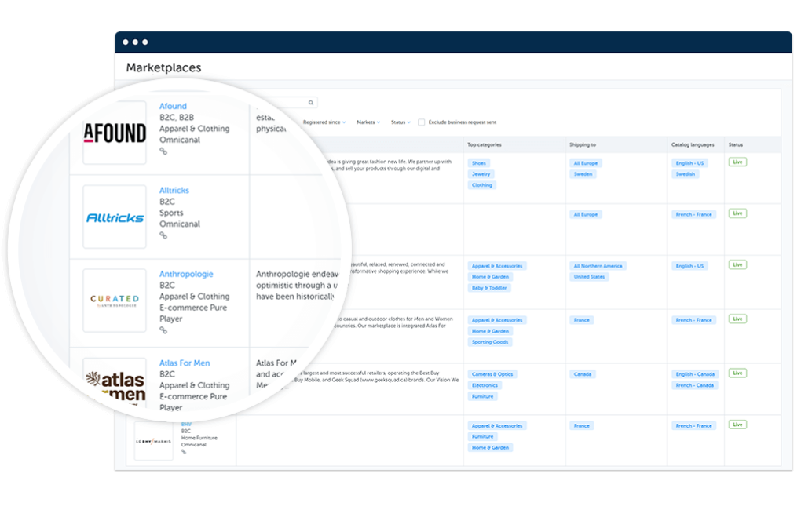Open the Anthropologie marketplace link

pyautogui.click(x=186, y=275)
